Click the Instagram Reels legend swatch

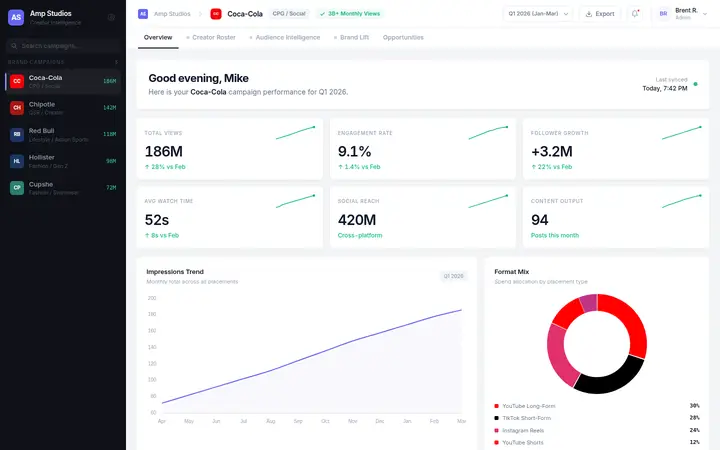point(496,430)
